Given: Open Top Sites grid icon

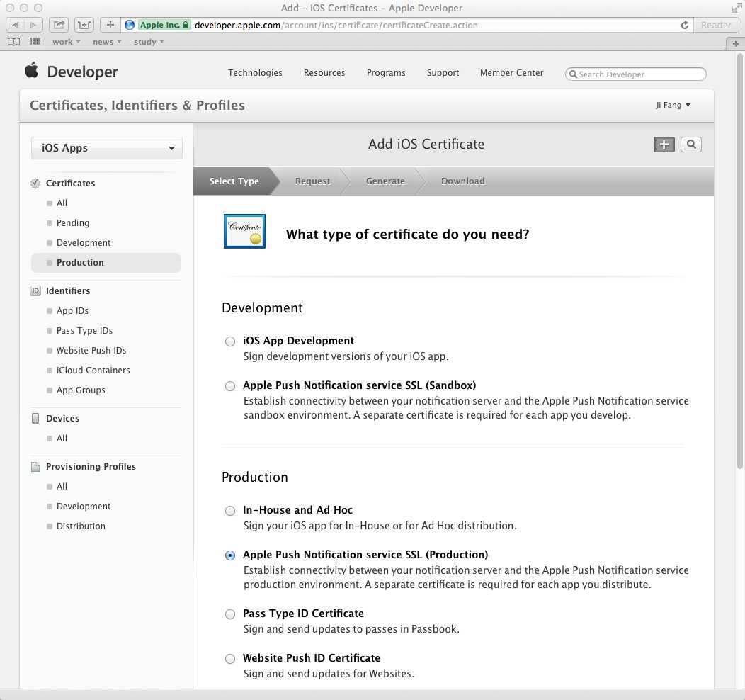Looking at the screenshot, I should point(35,42).
